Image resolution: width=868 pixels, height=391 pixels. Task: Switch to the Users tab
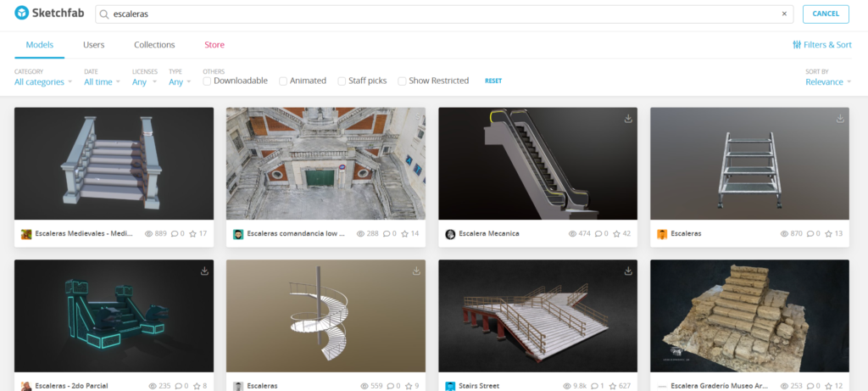[x=93, y=45]
